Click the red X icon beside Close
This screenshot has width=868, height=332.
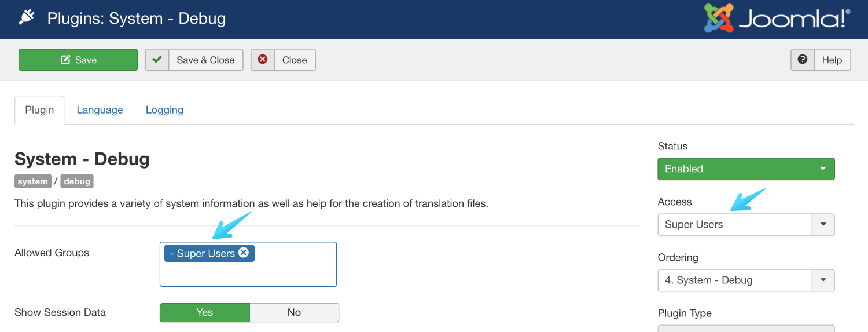point(263,60)
